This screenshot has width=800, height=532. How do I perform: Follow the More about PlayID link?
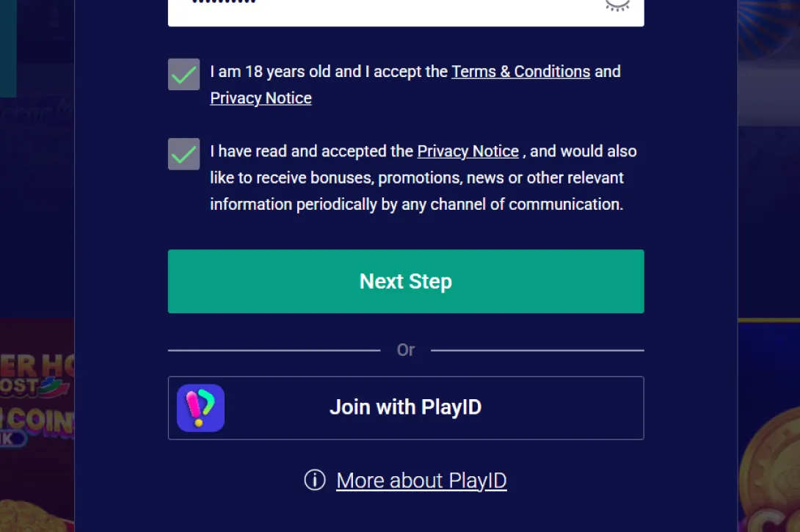click(x=421, y=481)
